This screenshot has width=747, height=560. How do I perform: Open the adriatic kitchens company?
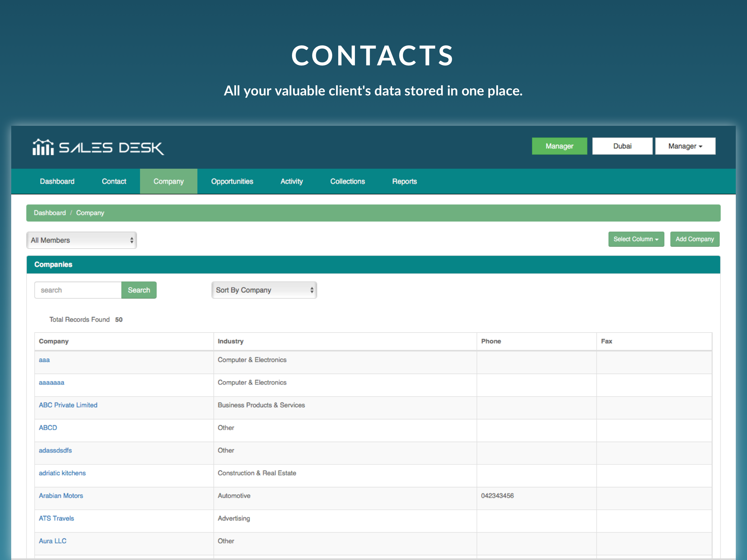tap(62, 473)
